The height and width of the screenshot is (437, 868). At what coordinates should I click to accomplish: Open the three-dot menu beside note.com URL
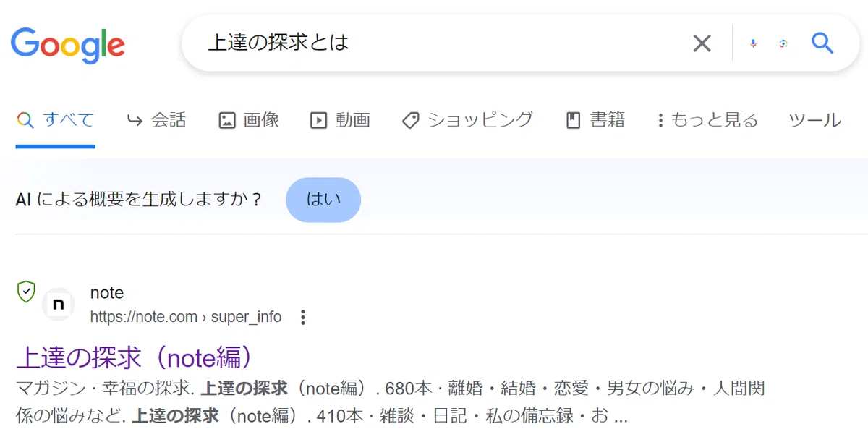tap(303, 317)
